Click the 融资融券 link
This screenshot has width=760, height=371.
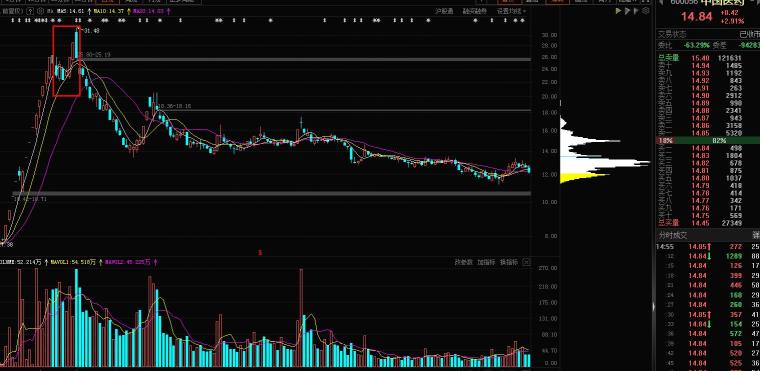[x=475, y=11]
